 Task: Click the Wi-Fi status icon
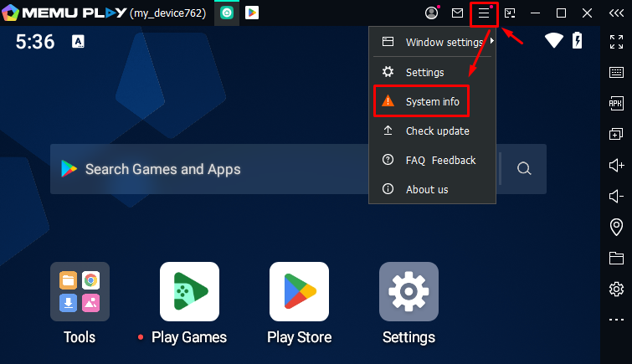tap(554, 40)
